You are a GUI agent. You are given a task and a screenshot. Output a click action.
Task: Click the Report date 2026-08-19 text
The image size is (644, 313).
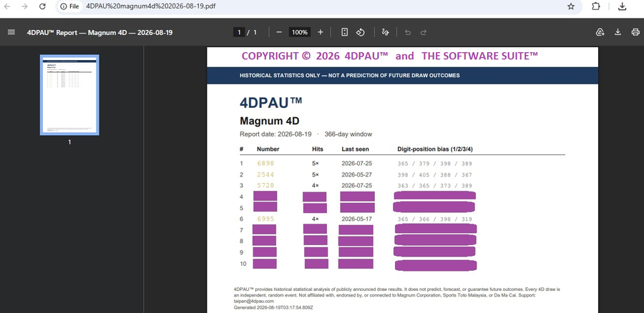point(275,134)
